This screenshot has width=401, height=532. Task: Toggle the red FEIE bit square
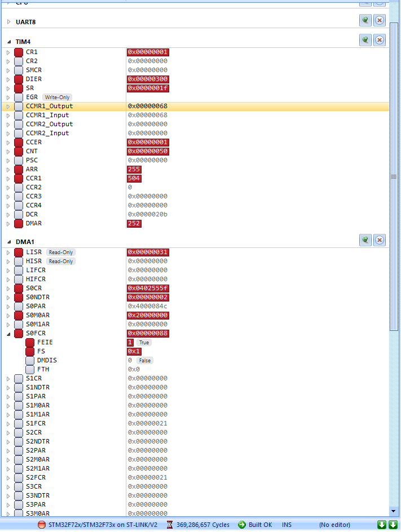(x=30, y=343)
